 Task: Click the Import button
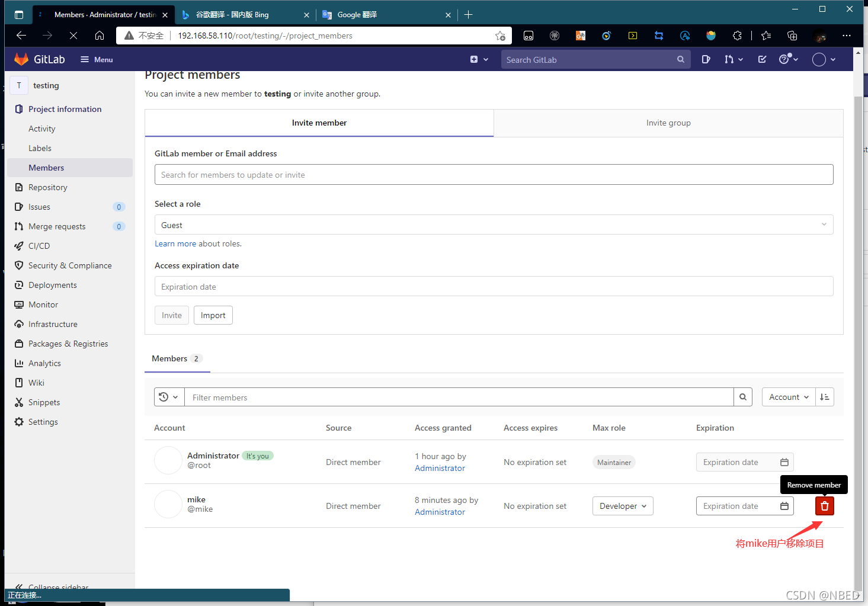coord(213,315)
